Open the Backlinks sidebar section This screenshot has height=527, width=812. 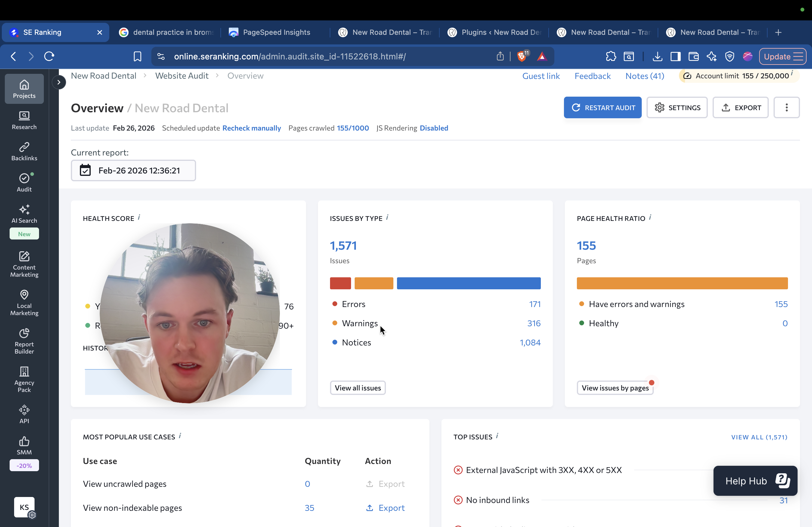pos(24,151)
